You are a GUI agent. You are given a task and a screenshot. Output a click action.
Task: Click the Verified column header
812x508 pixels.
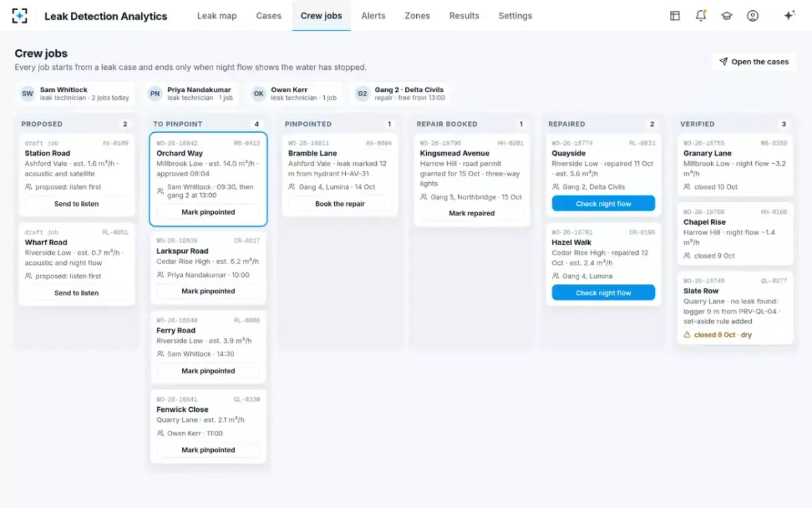coord(698,124)
